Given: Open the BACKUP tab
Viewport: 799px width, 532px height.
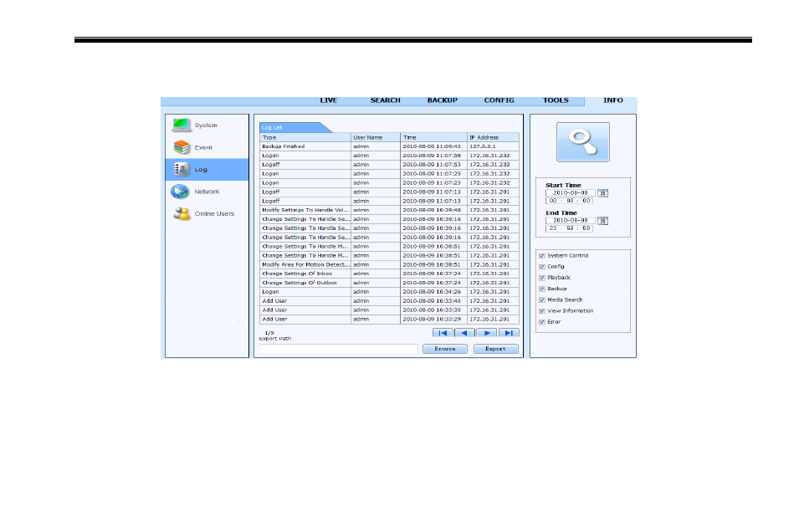Looking at the screenshot, I should tap(443, 100).
